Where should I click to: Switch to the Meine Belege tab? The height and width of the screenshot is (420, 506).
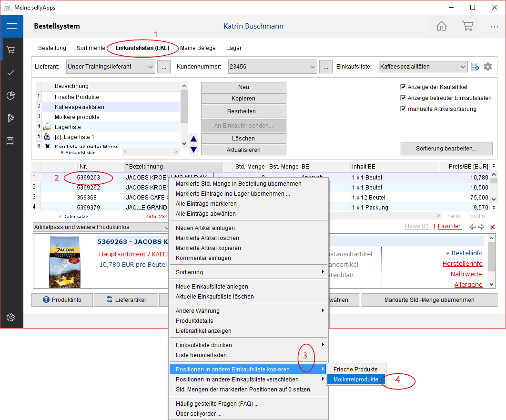(198, 48)
